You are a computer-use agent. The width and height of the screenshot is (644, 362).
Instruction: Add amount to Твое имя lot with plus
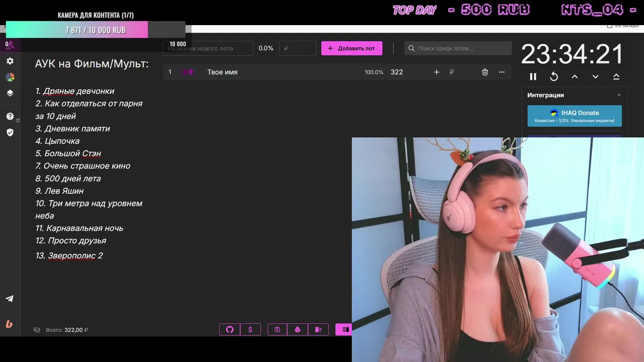(437, 72)
